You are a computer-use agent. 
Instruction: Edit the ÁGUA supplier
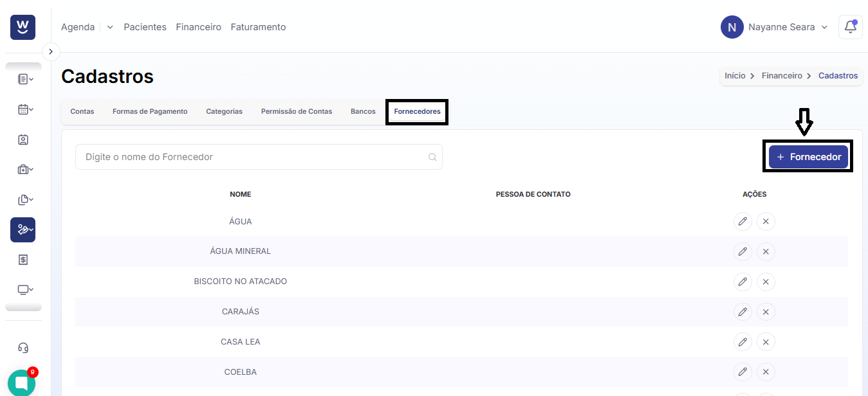coord(743,221)
